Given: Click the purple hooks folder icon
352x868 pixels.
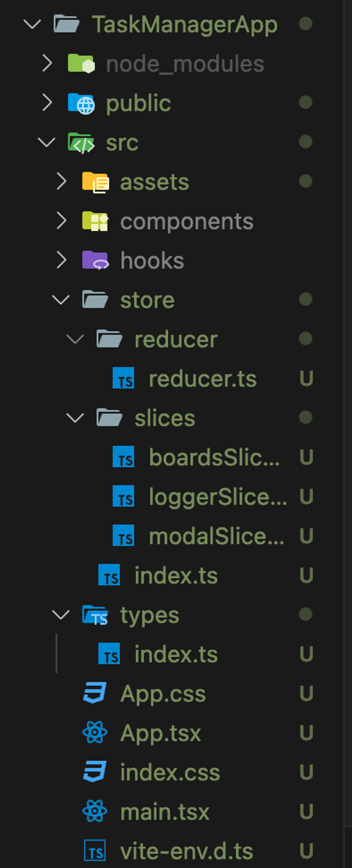Looking at the screenshot, I should pyautogui.click(x=96, y=260).
